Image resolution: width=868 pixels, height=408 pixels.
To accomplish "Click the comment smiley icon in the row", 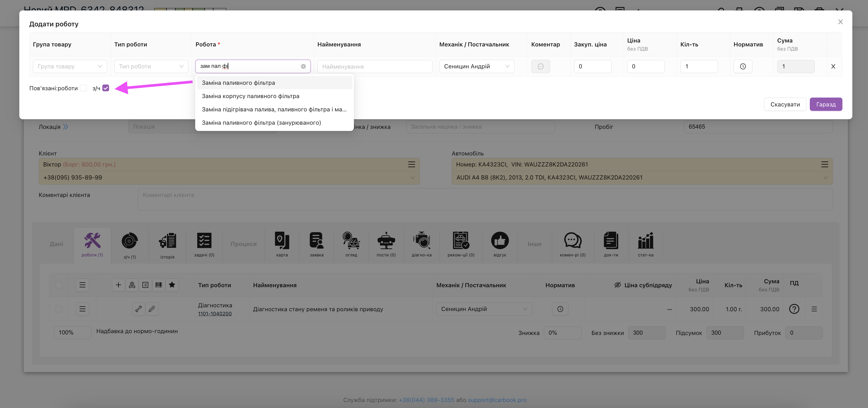I will click(540, 66).
